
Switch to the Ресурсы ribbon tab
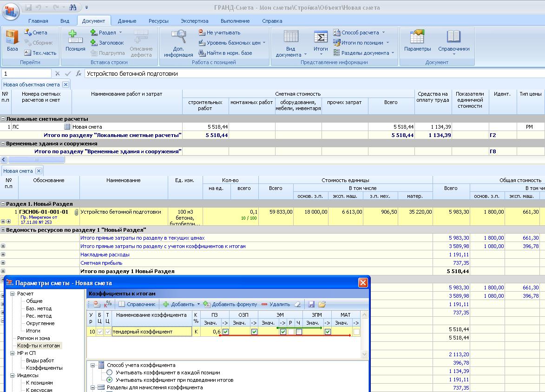[x=158, y=21]
